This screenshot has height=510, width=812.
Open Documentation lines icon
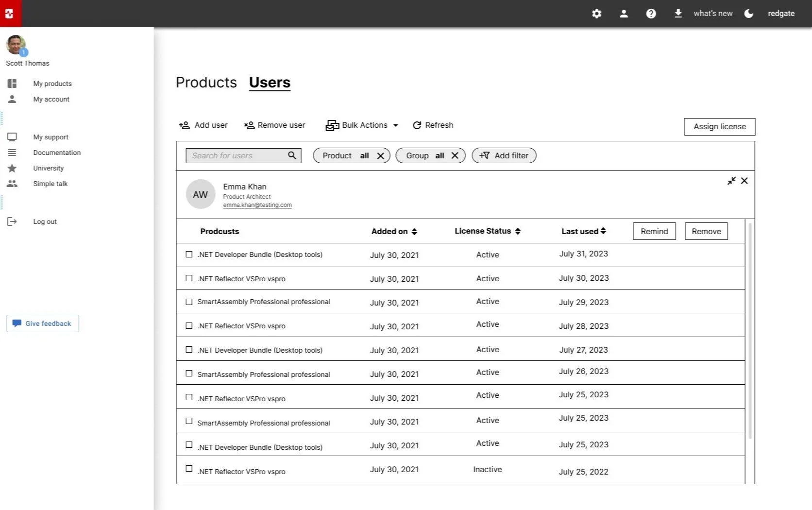click(x=12, y=153)
